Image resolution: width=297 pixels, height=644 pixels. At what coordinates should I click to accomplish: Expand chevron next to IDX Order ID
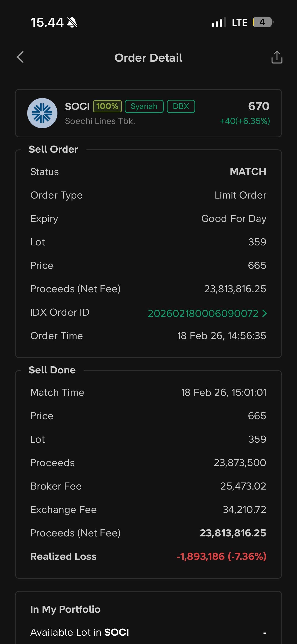pyautogui.click(x=265, y=313)
